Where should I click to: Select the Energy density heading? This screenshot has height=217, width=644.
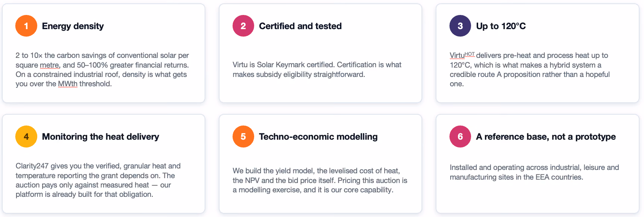(73, 26)
